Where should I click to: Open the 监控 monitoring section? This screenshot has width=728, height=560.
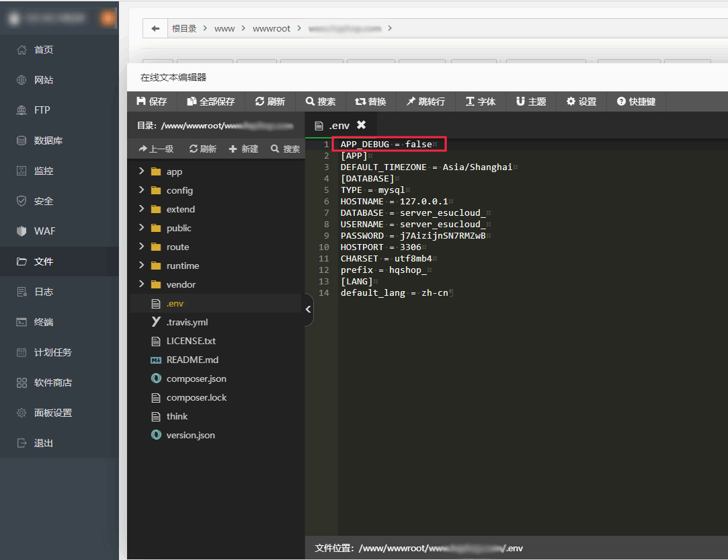(x=43, y=171)
